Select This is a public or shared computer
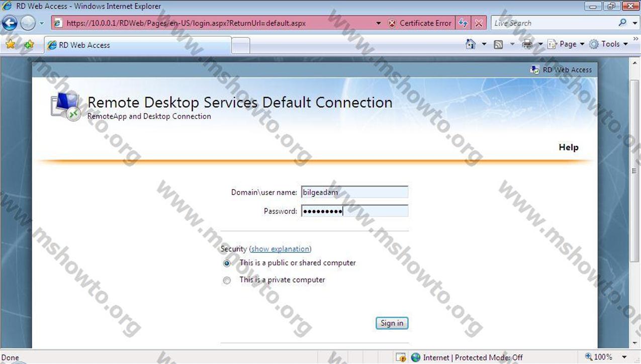Viewport: 641px width, 364px height. pyautogui.click(x=227, y=263)
